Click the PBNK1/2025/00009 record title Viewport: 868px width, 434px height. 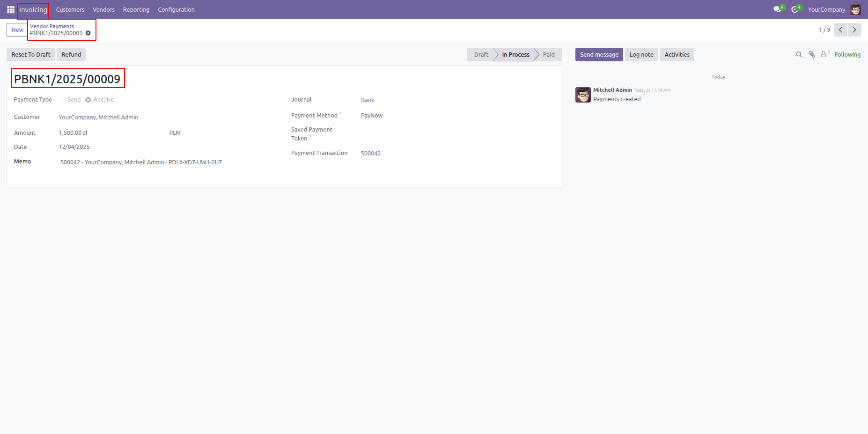[67, 79]
